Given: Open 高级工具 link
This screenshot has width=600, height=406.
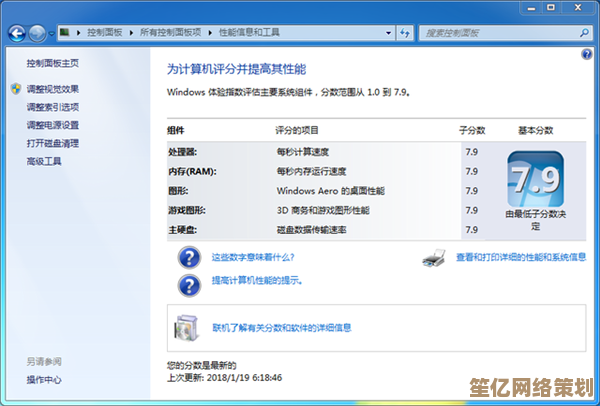Looking at the screenshot, I should [x=44, y=161].
